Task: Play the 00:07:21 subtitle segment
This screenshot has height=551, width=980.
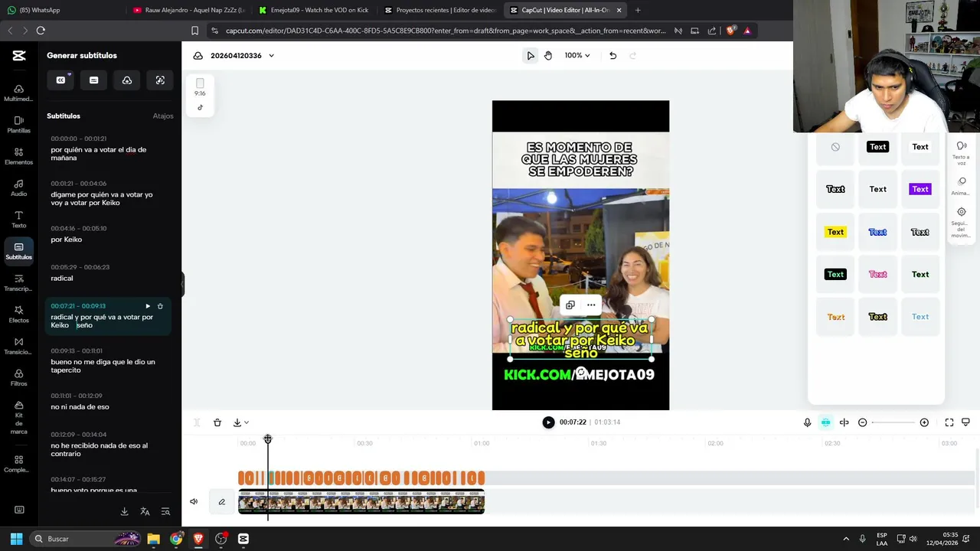Action: [148, 306]
